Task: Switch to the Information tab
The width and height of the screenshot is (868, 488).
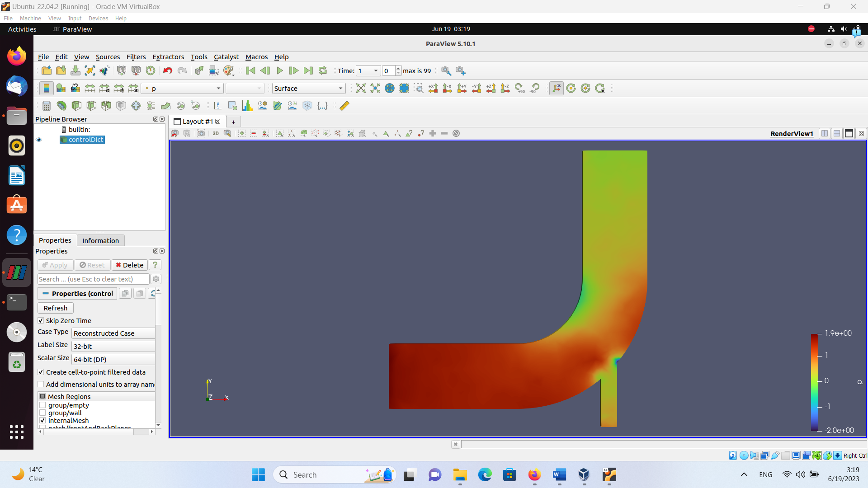Action: [100, 240]
